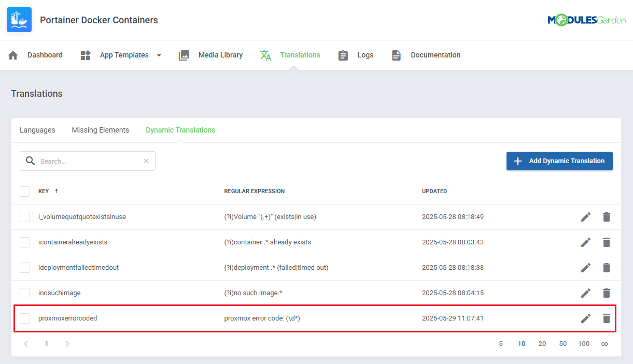Show 5 entries per page
The width and height of the screenshot is (633, 364).
click(501, 344)
